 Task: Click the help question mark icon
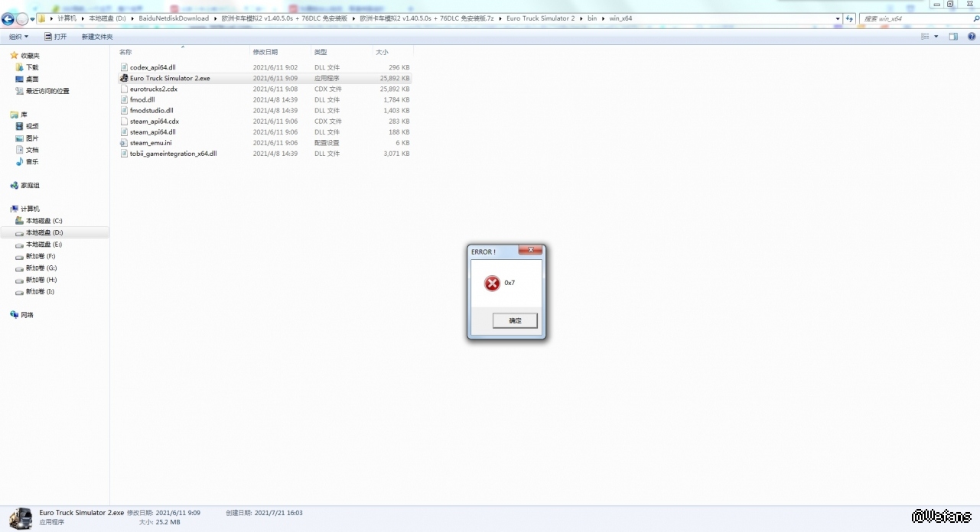970,37
